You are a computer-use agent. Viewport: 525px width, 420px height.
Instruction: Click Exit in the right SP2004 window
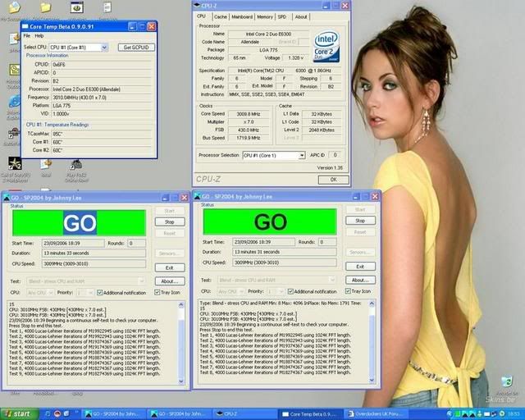click(x=360, y=267)
